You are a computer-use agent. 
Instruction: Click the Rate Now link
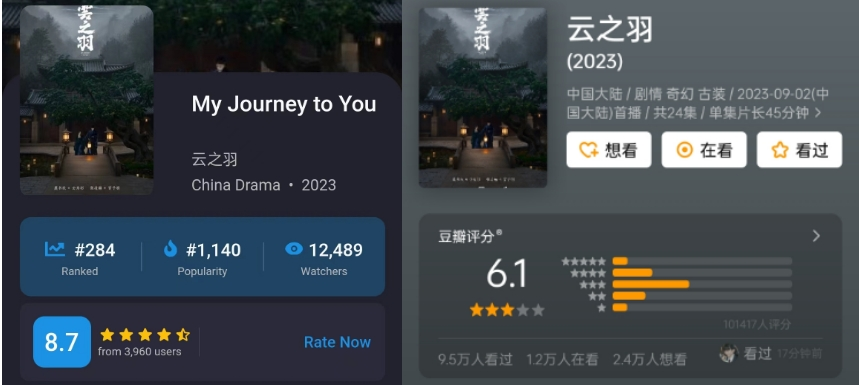[337, 342]
